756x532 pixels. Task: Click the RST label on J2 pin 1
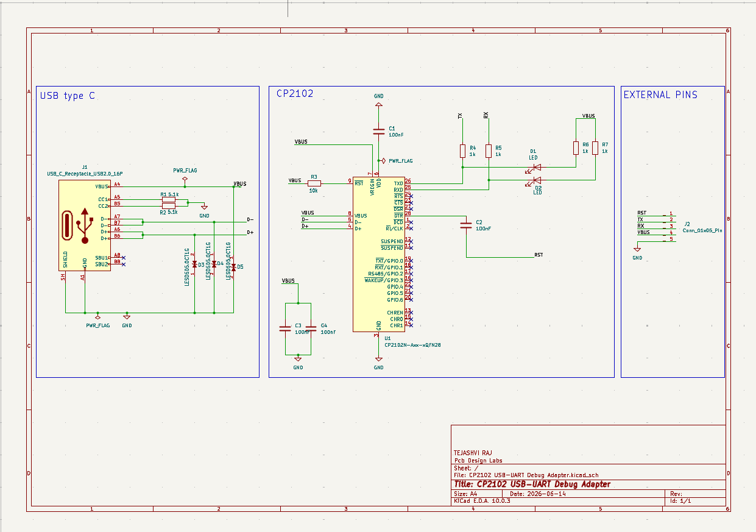coord(641,213)
